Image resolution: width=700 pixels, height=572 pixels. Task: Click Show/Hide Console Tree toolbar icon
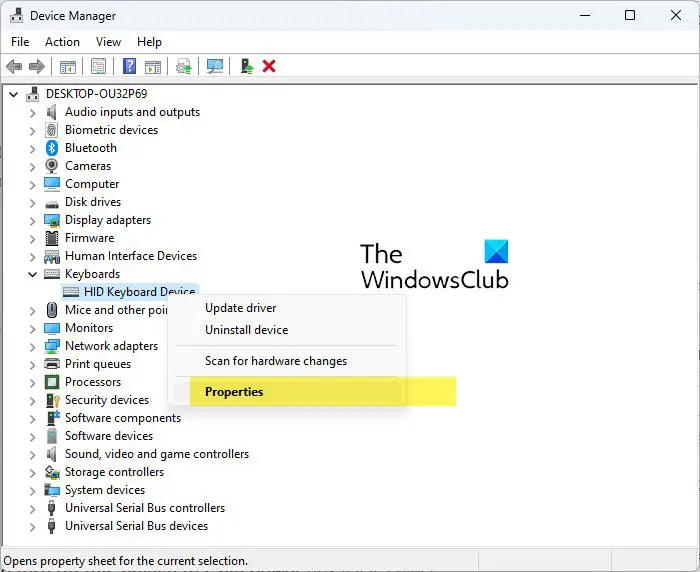68,67
